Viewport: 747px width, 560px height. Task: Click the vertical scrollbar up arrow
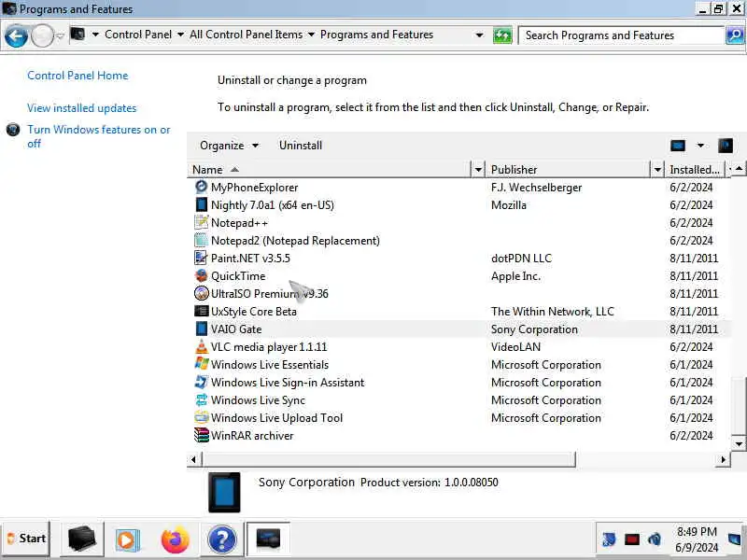tap(739, 169)
